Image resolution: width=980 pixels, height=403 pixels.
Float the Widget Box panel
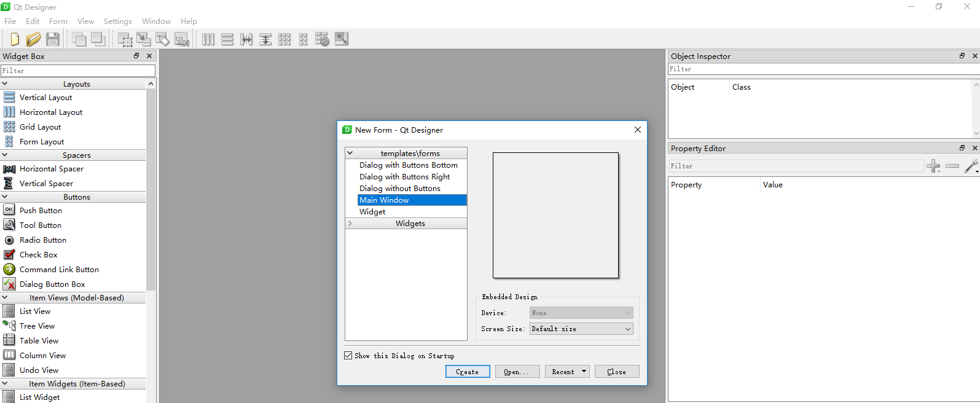(136, 56)
